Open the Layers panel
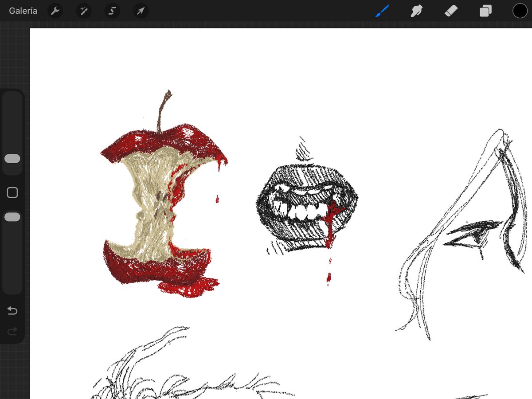Screen dimensions: 532x399 tap(485, 11)
